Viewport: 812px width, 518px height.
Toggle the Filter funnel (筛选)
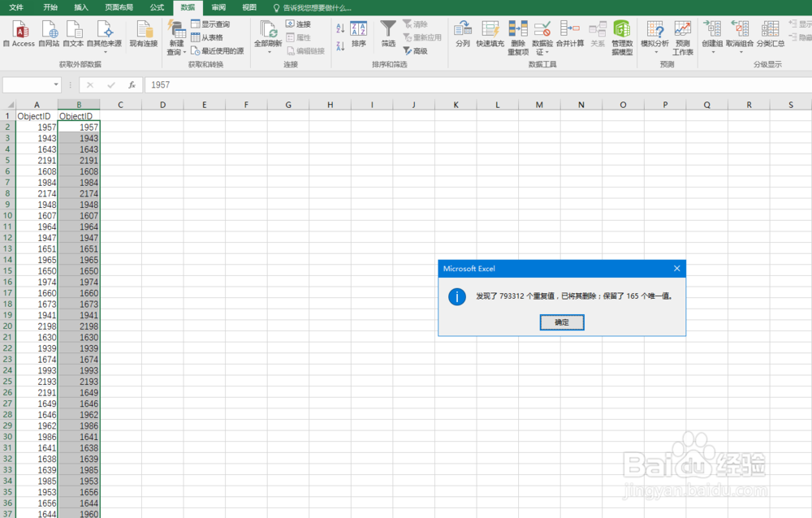click(x=388, y=34)
